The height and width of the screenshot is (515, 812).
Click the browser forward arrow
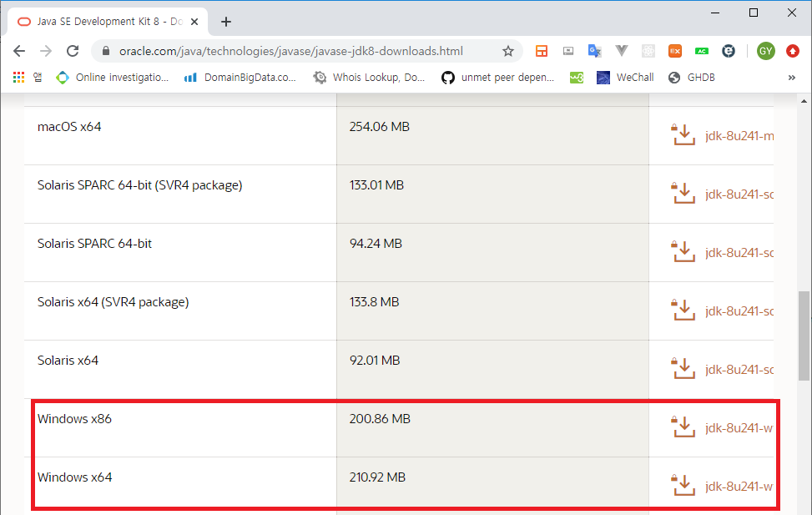46,51
